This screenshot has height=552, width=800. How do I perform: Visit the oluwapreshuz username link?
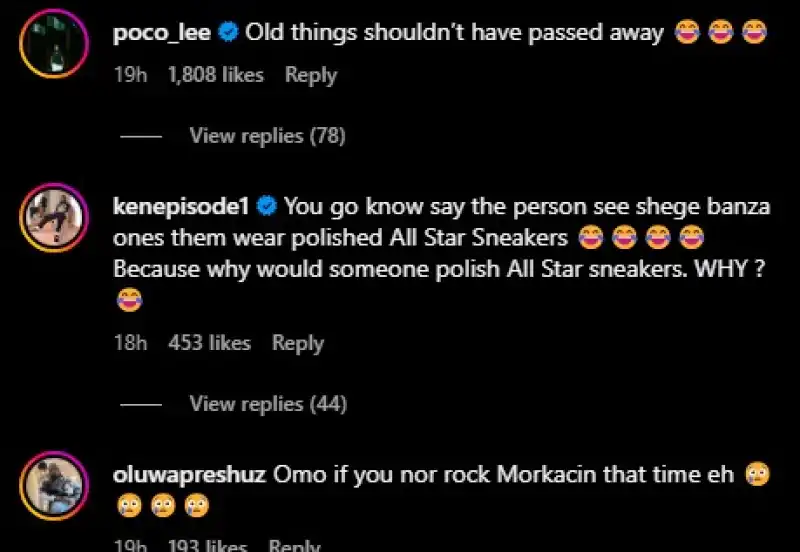point(190,474)
